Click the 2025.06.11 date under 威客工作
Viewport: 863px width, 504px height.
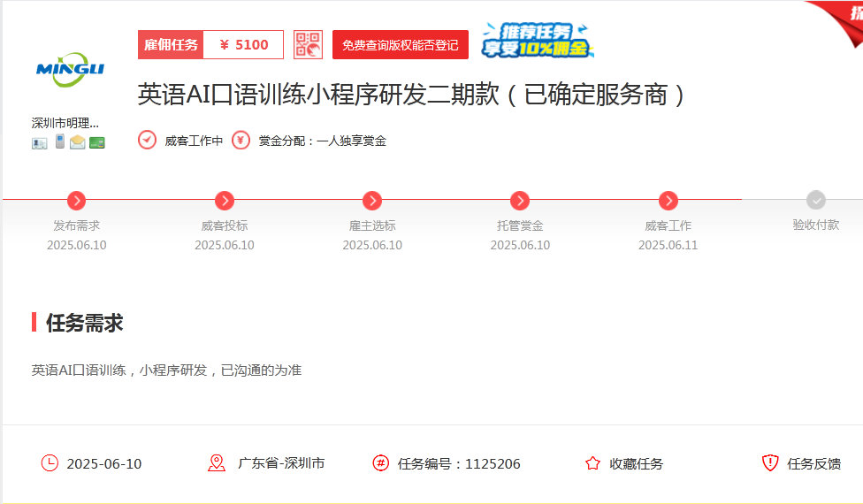pyautogui.click(x=668, y=245)
